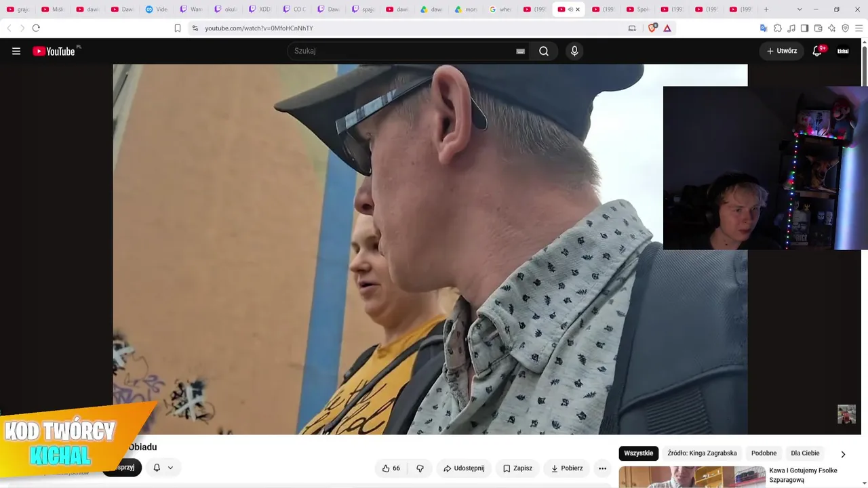Image resolution: width=868 pixels, height=488 pixels.
Task: Click the Zapisz save button
Action: click(517, 468)
